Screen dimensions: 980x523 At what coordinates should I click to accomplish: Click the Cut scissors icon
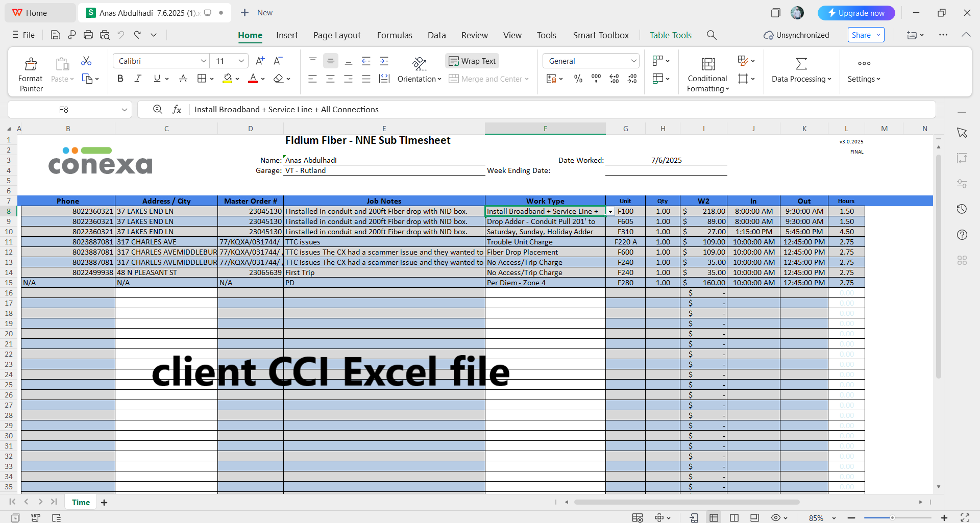[x=86, y=61]
